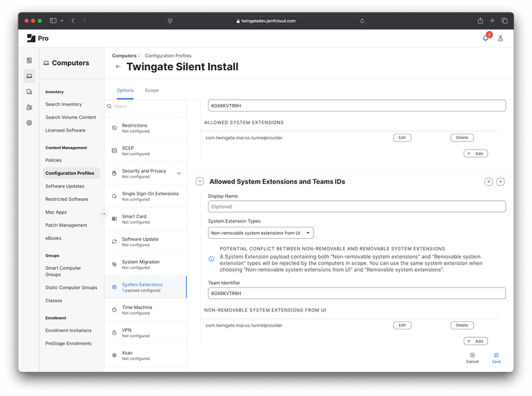Select the Options tab
Screen dimensions: 532x396
(x=125, y=91)
